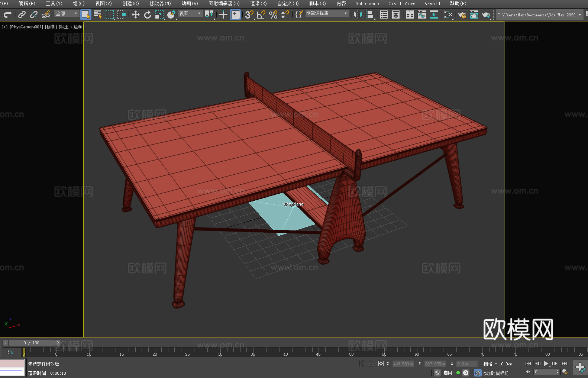The image size is (588, 378).
Task: Open the Curve Editor icon
Action: (x=421, y=14)
